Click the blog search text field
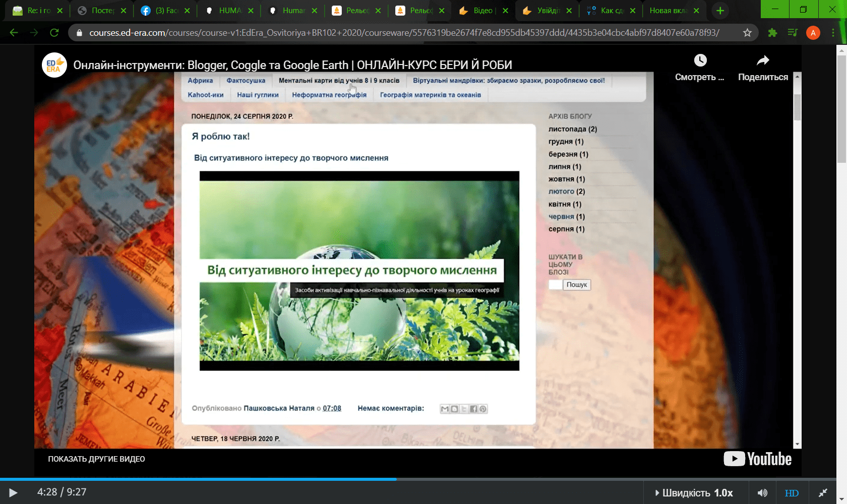This screenshot has height=504, width=847. [x=555, y=285]
